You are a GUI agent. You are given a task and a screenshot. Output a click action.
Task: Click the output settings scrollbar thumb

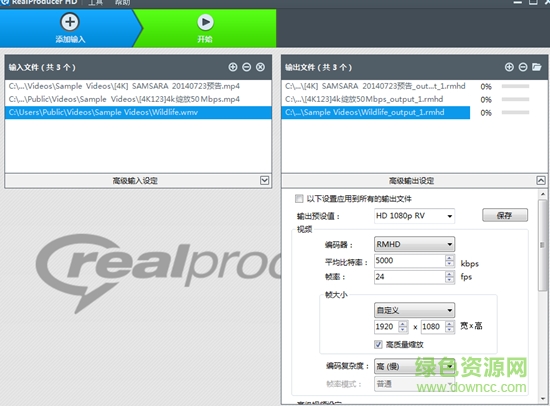[x=543, y=245]
